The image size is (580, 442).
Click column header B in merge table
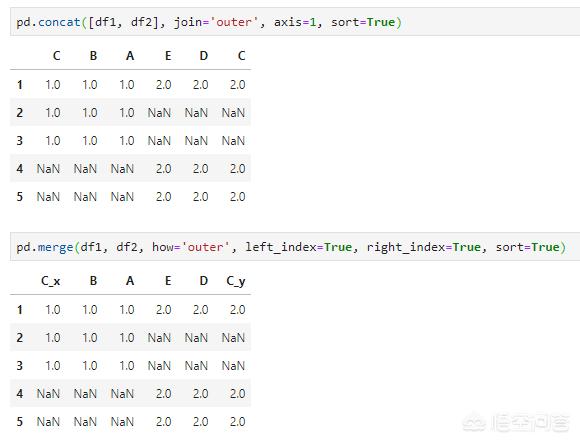tap(93, 281)
